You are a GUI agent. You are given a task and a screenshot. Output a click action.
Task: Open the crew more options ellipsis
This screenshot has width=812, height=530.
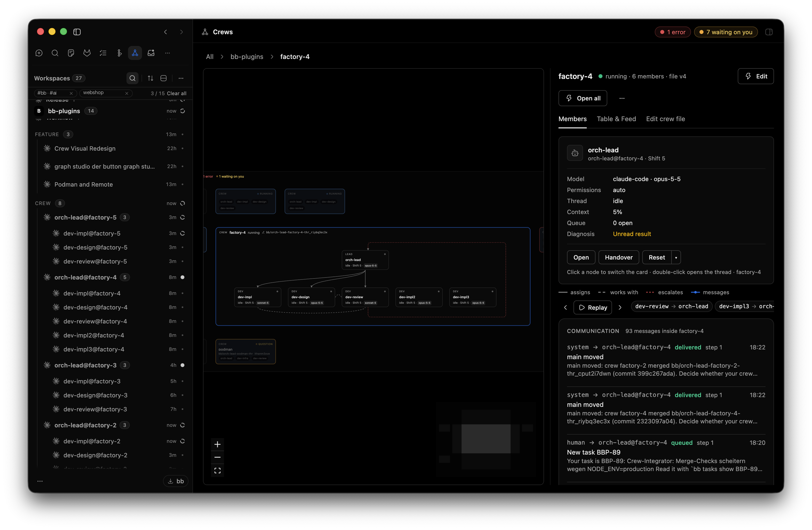[622, 98]
